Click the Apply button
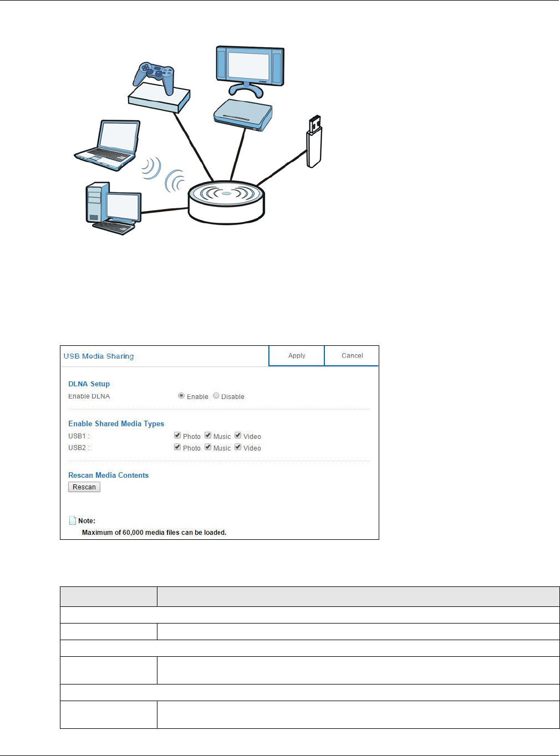Viewport: 560px width, 756px height. pyautogui.click(x=297, y=356)
